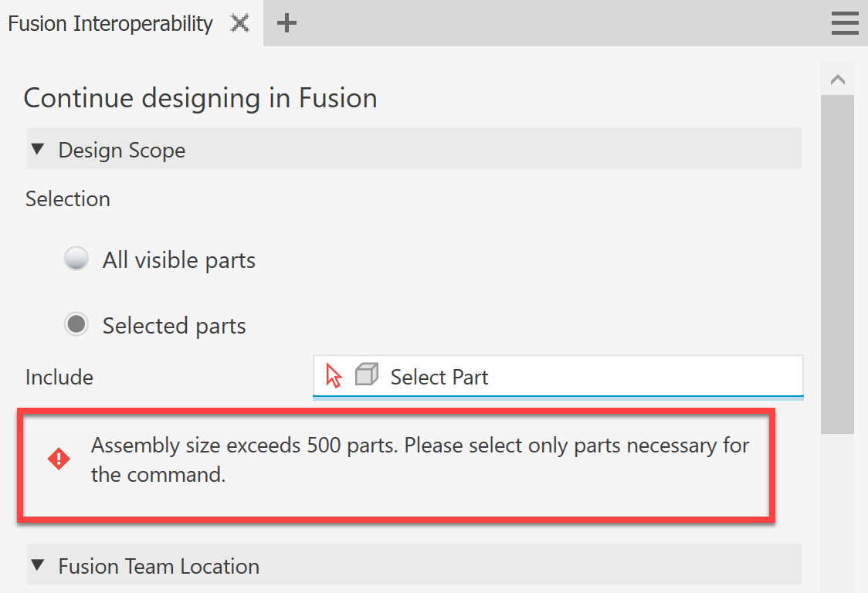Click the red arrow cursor icon in Include field

coord(334,375)
